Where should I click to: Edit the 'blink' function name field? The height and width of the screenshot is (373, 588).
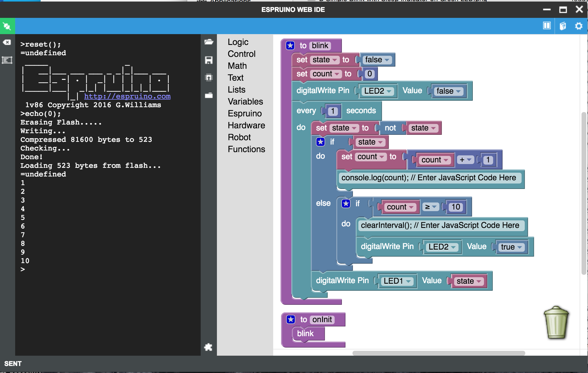click(x=320, y=45)
